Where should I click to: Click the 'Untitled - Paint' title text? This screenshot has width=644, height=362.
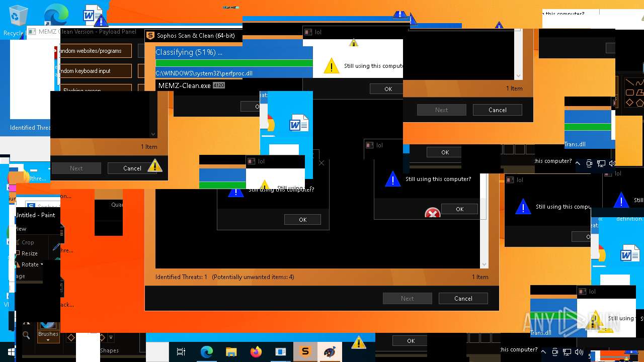click(35, 215)
